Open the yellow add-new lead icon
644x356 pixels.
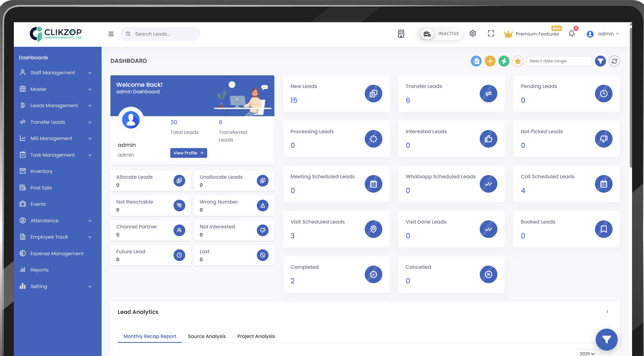point(490,61)
